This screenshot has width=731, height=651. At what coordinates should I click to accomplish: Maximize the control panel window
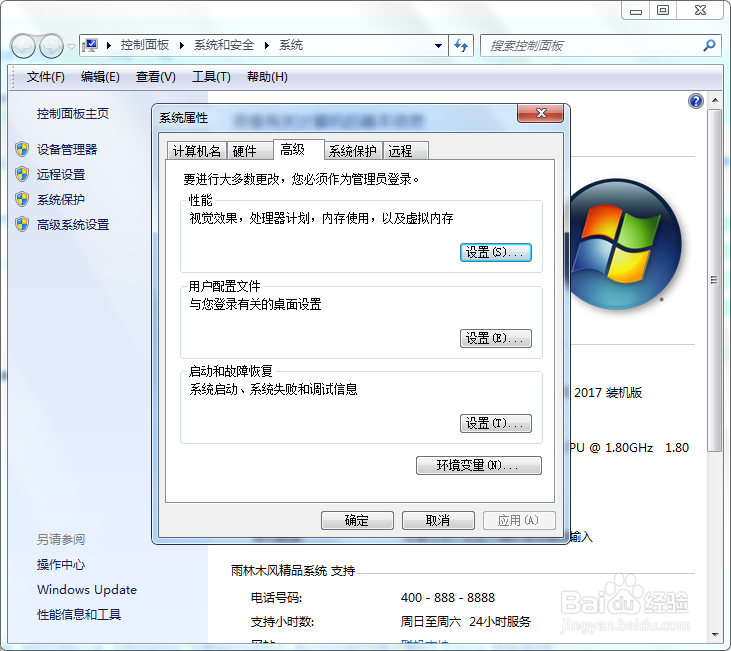point(663,11)
